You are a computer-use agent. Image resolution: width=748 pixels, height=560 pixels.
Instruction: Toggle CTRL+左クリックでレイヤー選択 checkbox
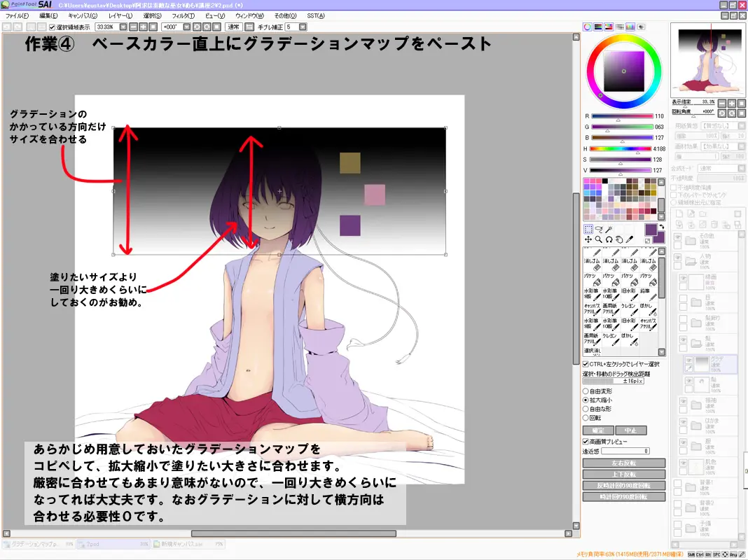pos(586,364)
